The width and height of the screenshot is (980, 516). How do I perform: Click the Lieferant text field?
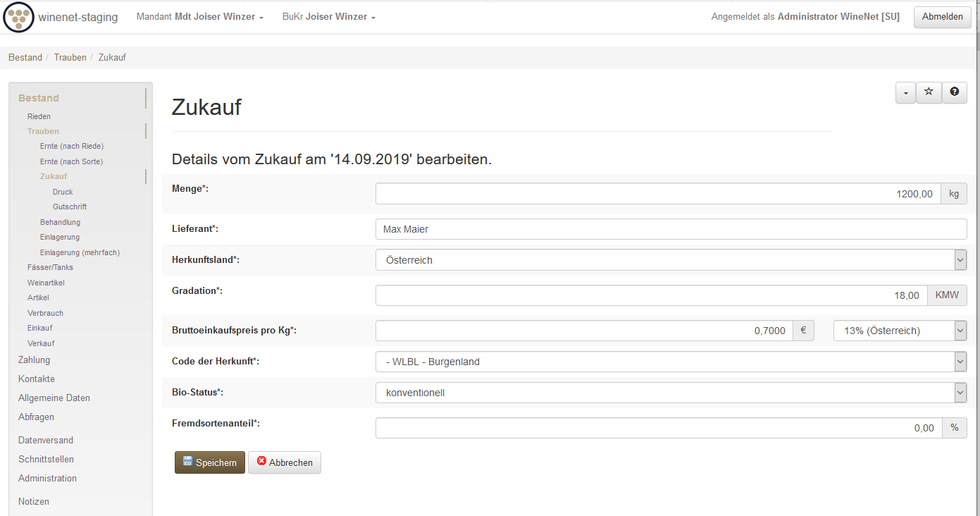coord(671,229)
